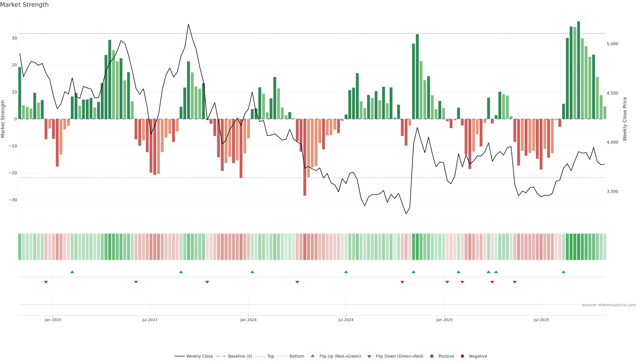Click the first flip-up marker after Jan 2023
Screen dimensions: 644x362
(x=72, y=272)
